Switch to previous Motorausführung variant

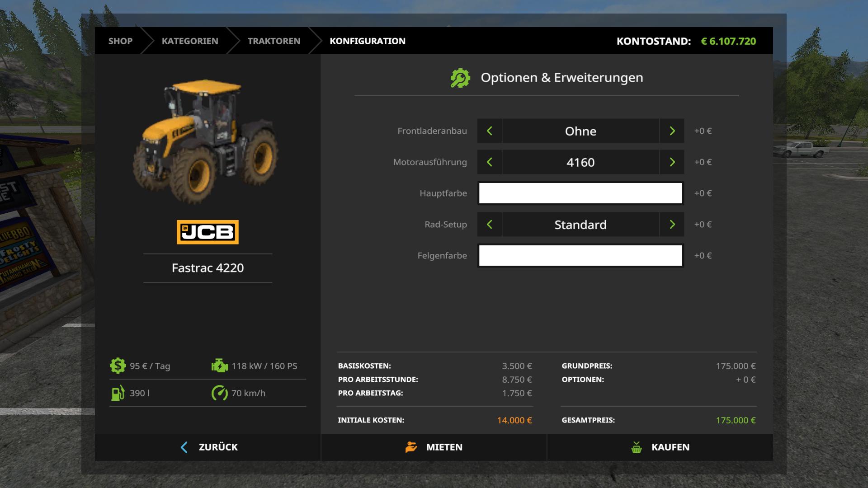tap(490, 162)
